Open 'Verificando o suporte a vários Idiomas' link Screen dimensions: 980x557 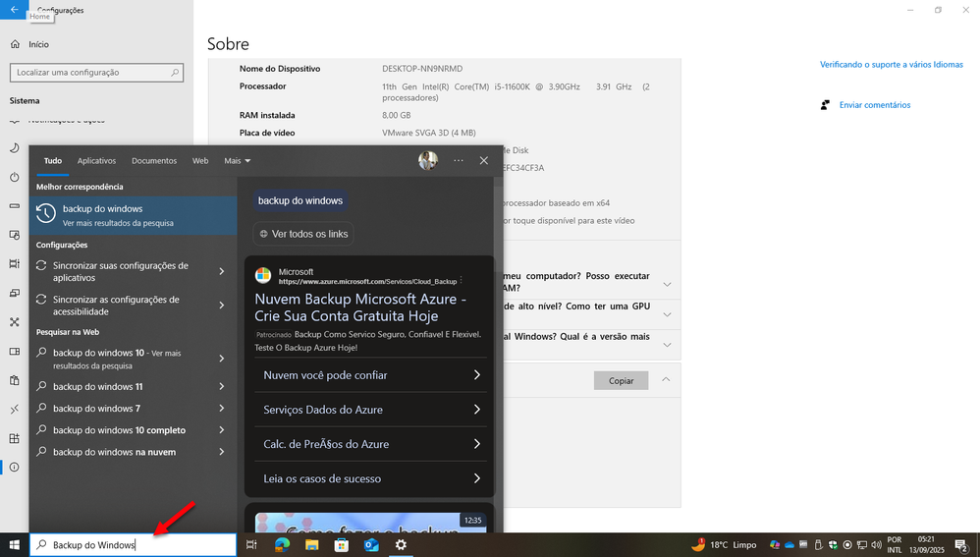point(892,65)
